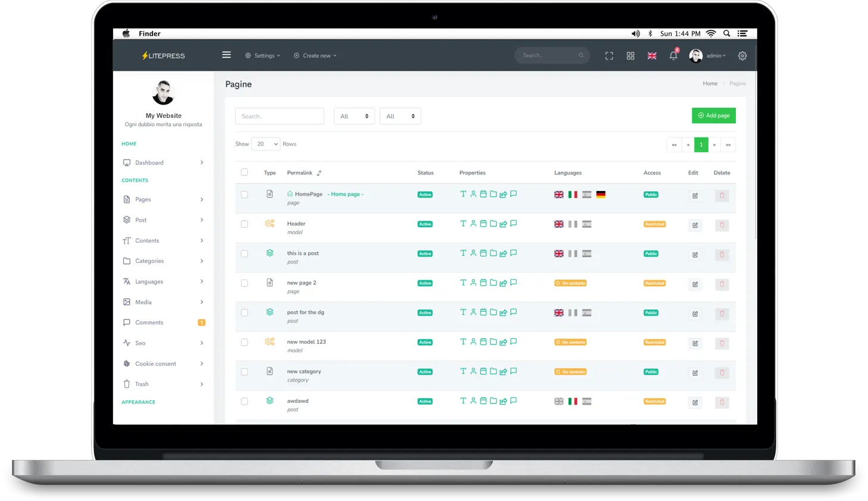The image size is (868, 501).
Task: Open Cookie consent in the sidebar
Action: pyautogui.click(x=155, y=364)
